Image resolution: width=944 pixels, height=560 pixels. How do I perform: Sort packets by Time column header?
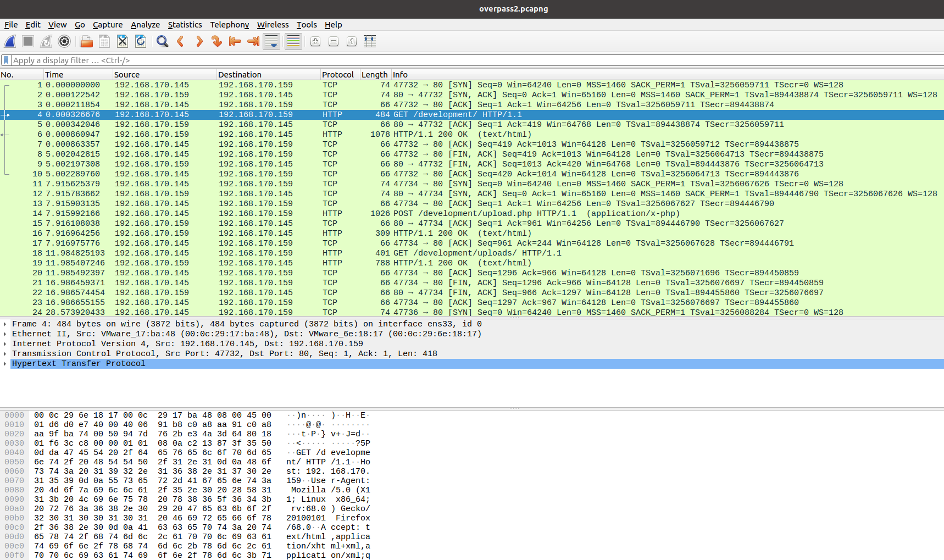[77, 75]
